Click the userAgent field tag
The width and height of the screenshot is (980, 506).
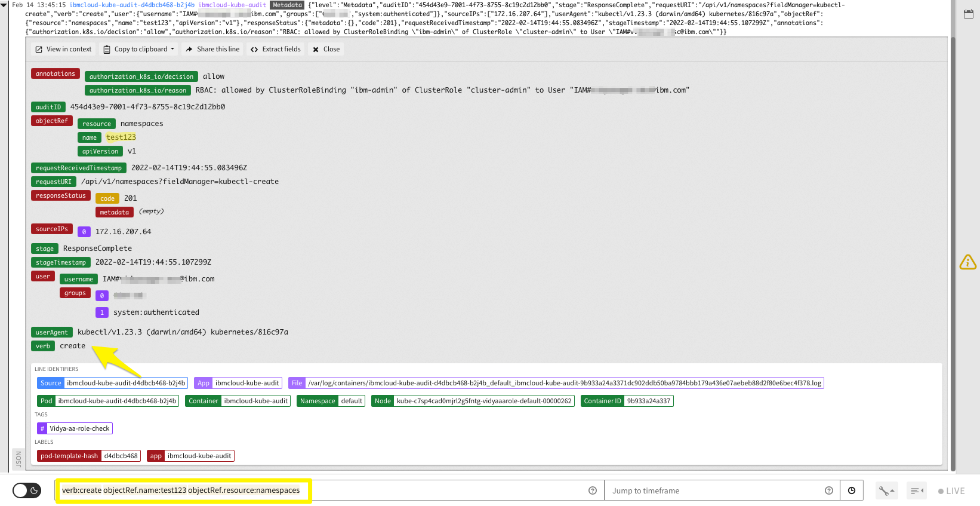click(x=52, y=332)
